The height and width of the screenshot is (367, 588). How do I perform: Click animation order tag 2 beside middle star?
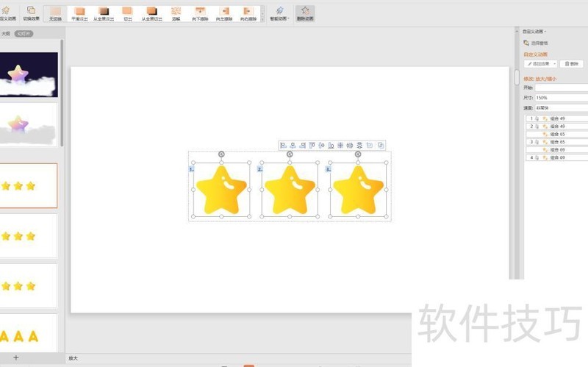(x=260, y=169)
